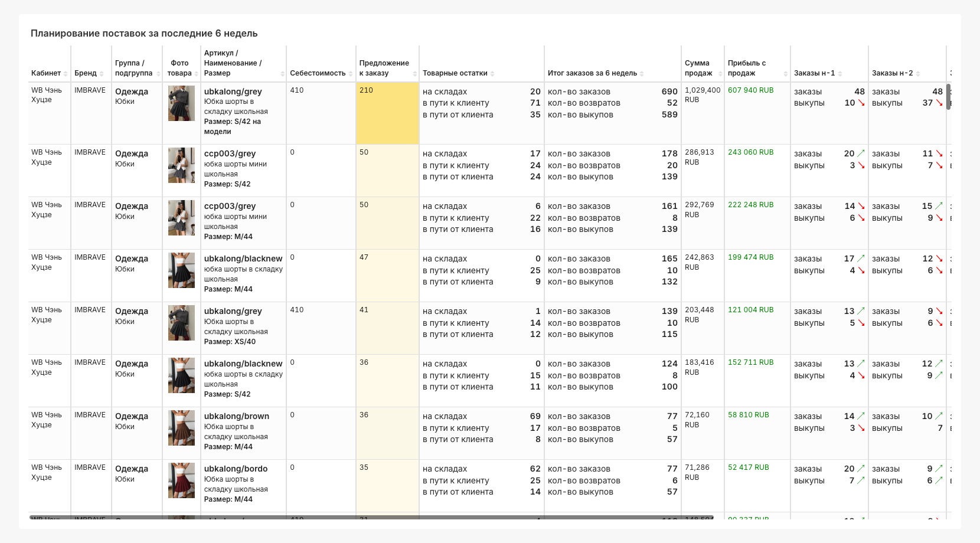Click the horizontal scrollbar at table bottom
980x543 pixels.
tap(371, 518)
